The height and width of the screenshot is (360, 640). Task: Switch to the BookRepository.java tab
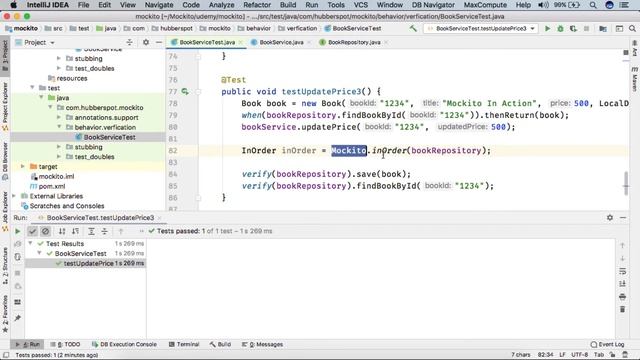(x=354, y=42)
